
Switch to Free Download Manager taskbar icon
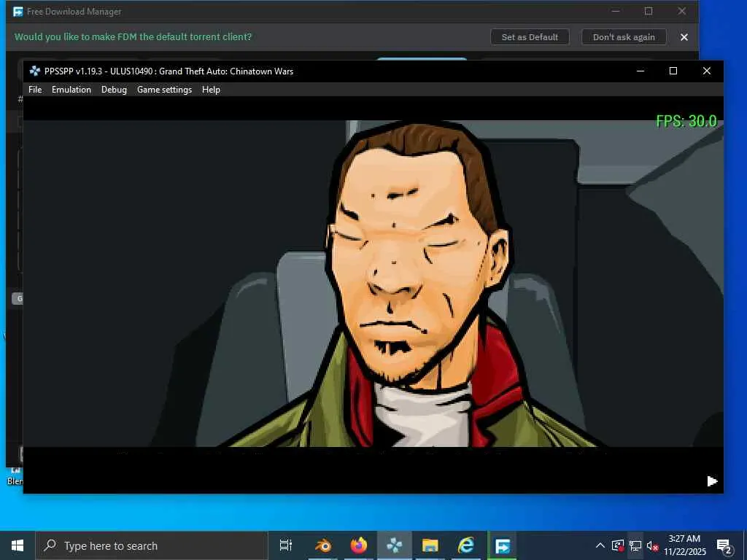click(x=502, y=545)
